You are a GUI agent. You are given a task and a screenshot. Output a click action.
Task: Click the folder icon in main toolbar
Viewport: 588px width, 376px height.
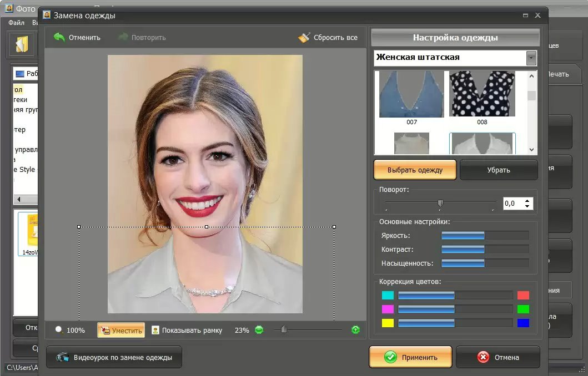pos(22,45)
